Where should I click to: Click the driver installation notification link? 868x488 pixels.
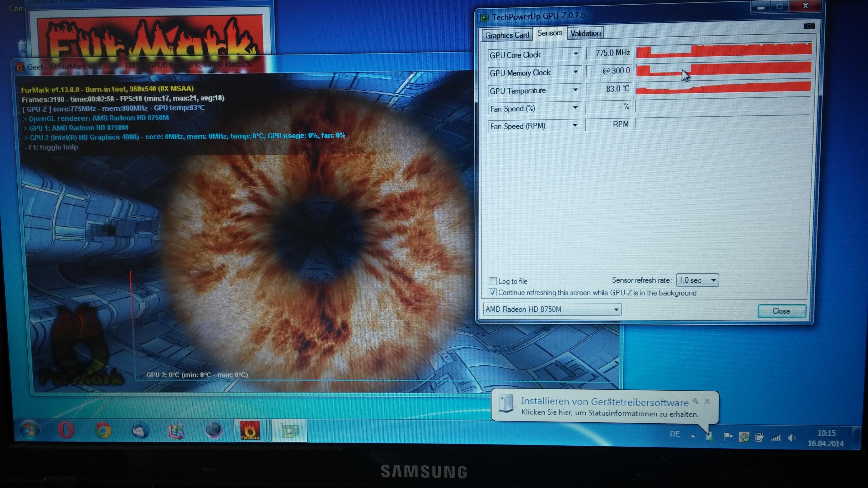point(609,413)
